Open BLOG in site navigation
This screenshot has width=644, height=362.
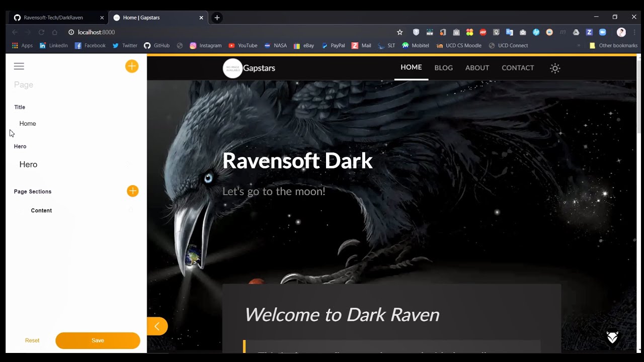point(443,68)
